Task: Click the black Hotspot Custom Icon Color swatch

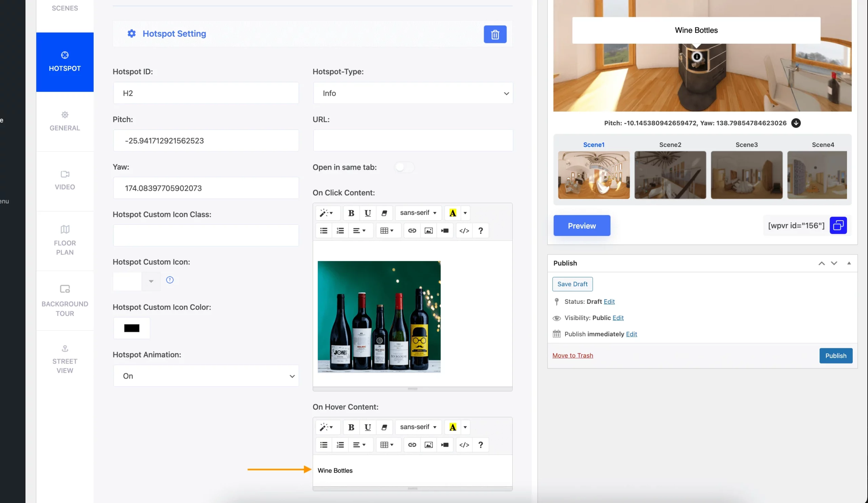Action: coord(132,328)
